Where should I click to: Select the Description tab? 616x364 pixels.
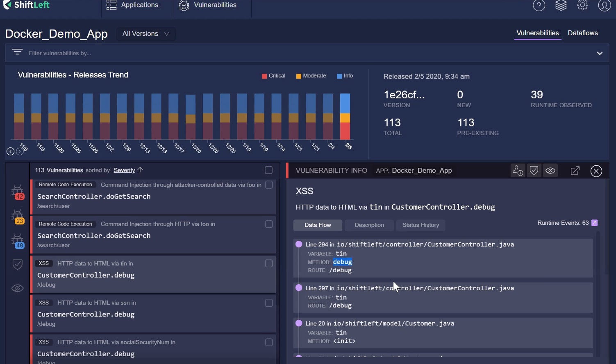[x=369, y=225]
